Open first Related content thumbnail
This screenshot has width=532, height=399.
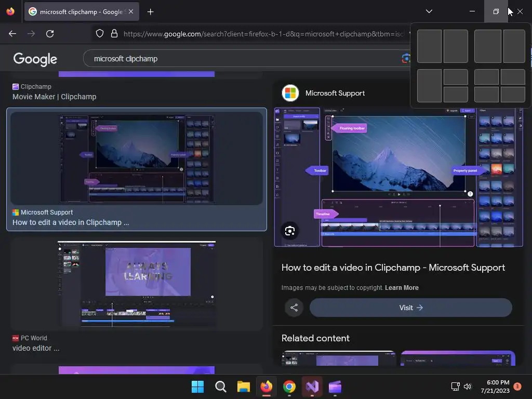tap(339, 358)
